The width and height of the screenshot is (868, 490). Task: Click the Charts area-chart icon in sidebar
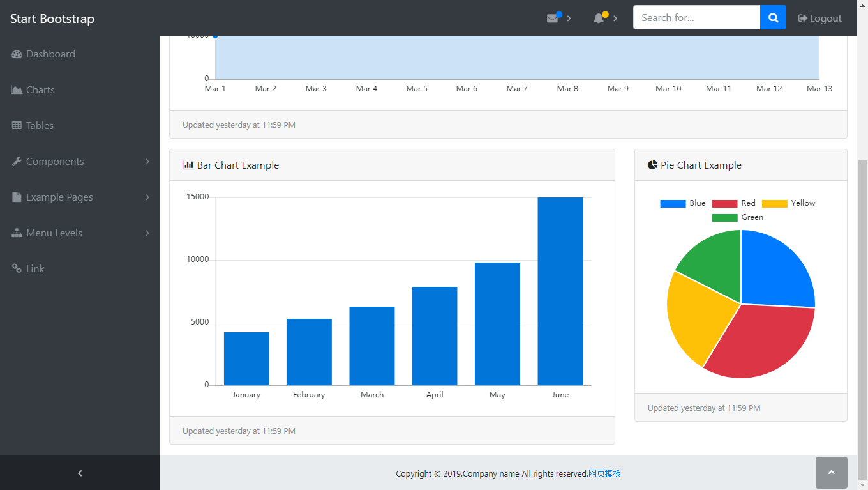17,90
